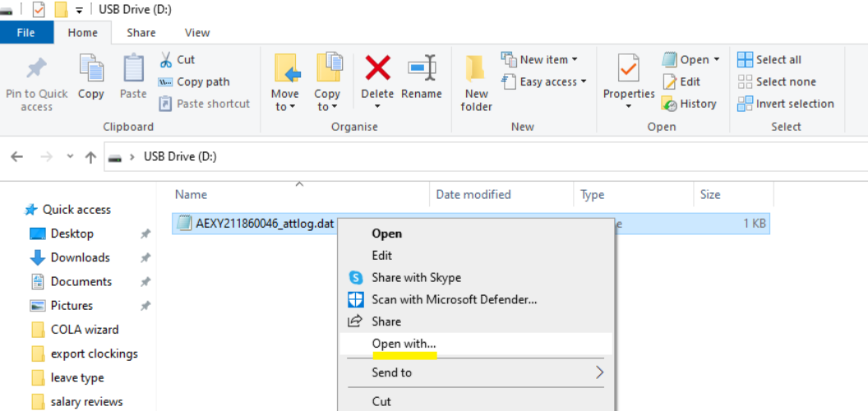This screenshot has height=411, width=868.
Task: Select Scan with Microsoft Defender... option
Action: click(454, 299)
